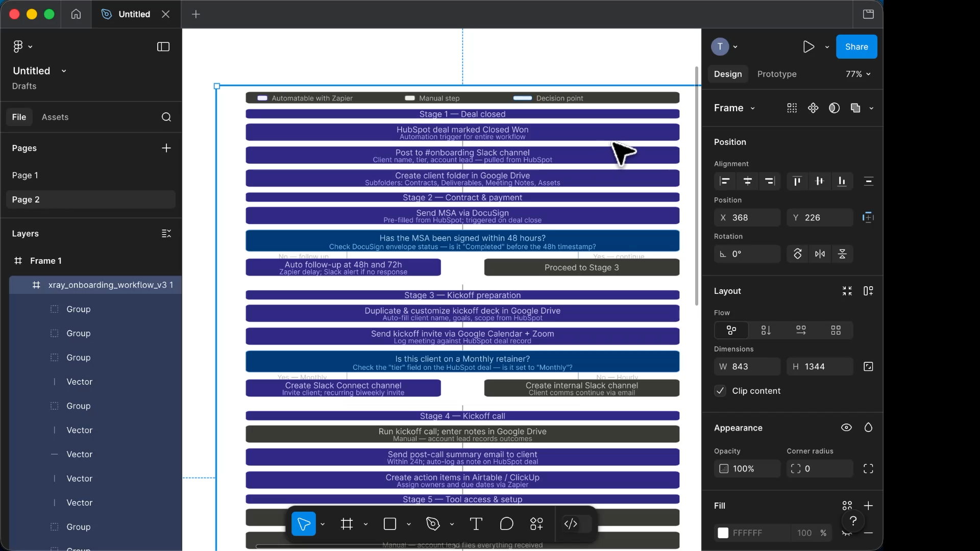Screen dimensions: 980x551
Task: Uncheck the Clip content checkbox
Action: pos(720,391)
